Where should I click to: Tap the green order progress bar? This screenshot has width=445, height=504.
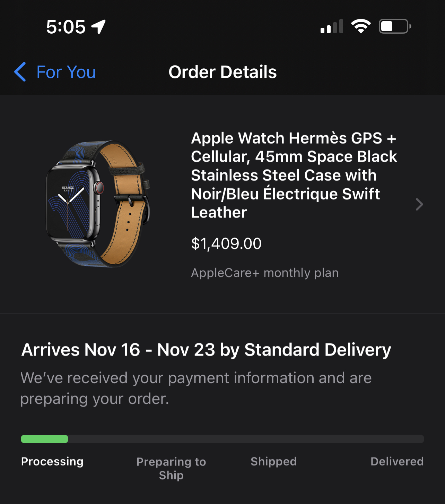coord(45,439)
